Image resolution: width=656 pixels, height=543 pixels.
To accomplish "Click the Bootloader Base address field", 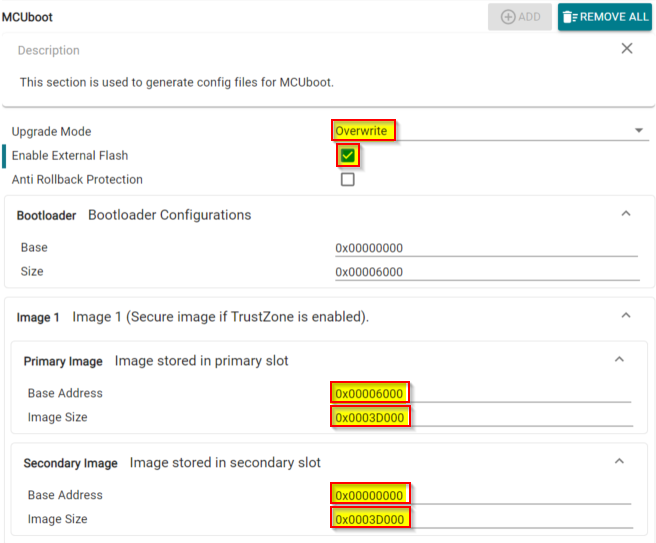I will pos(486,248).
